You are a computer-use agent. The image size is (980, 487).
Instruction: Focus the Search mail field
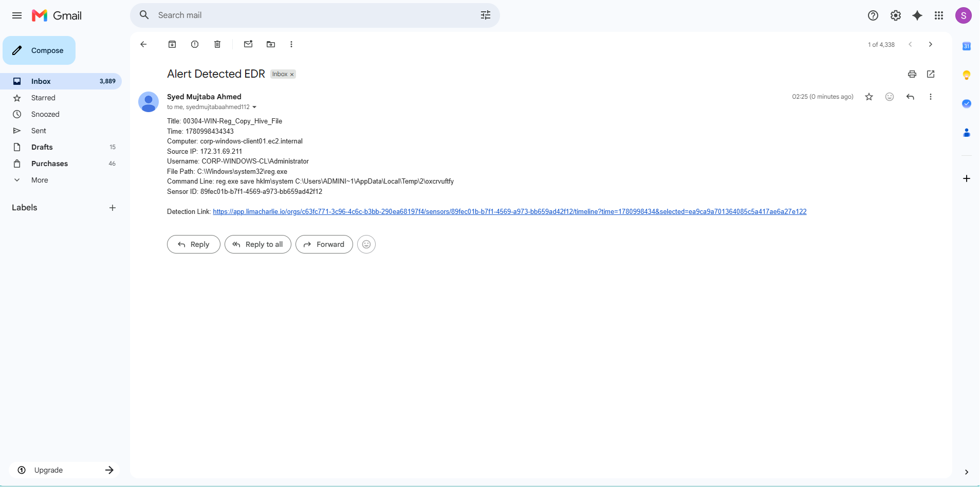(x=315, y=15)
